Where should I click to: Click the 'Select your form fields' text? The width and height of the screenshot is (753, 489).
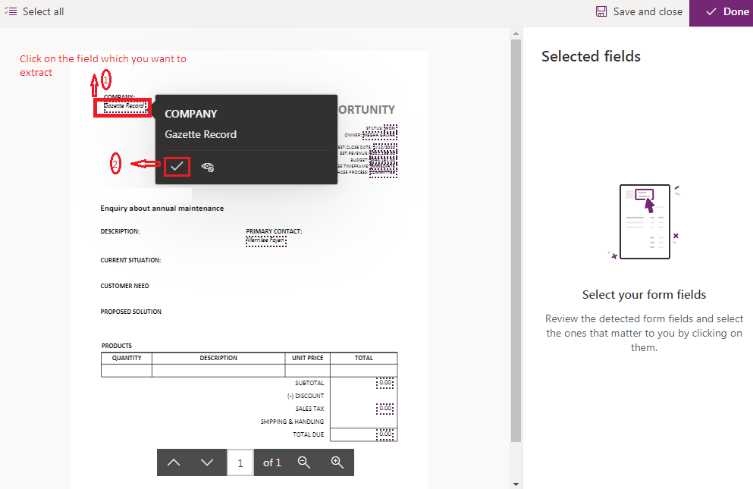[644, 295]
